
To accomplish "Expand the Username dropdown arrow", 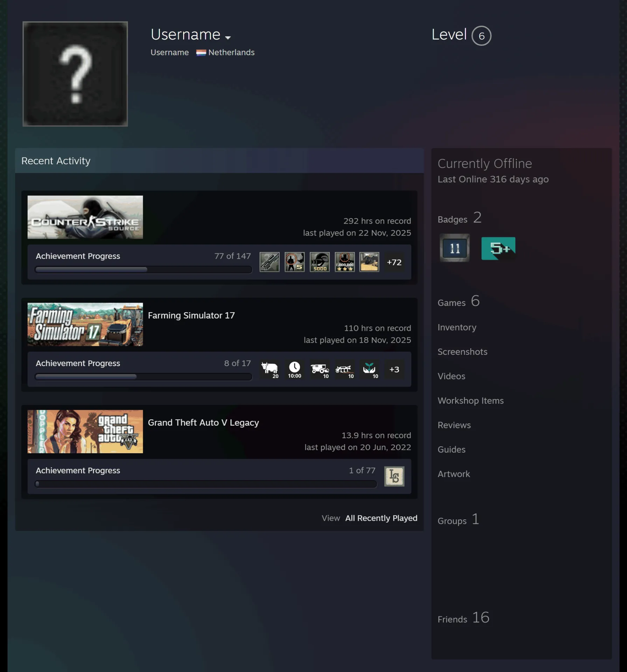I will coord(228,37).
